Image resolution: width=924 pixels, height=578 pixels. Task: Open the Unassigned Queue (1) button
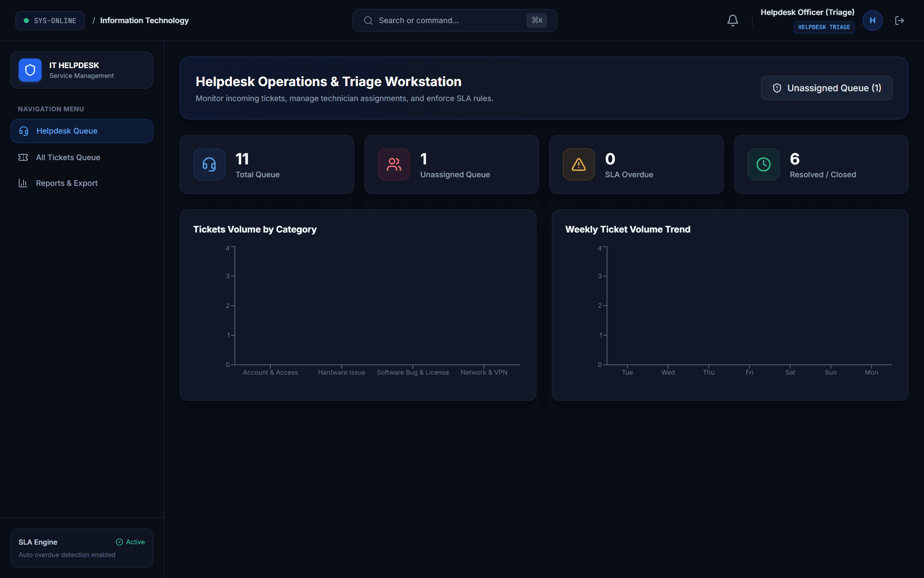(x=826, y=88)
